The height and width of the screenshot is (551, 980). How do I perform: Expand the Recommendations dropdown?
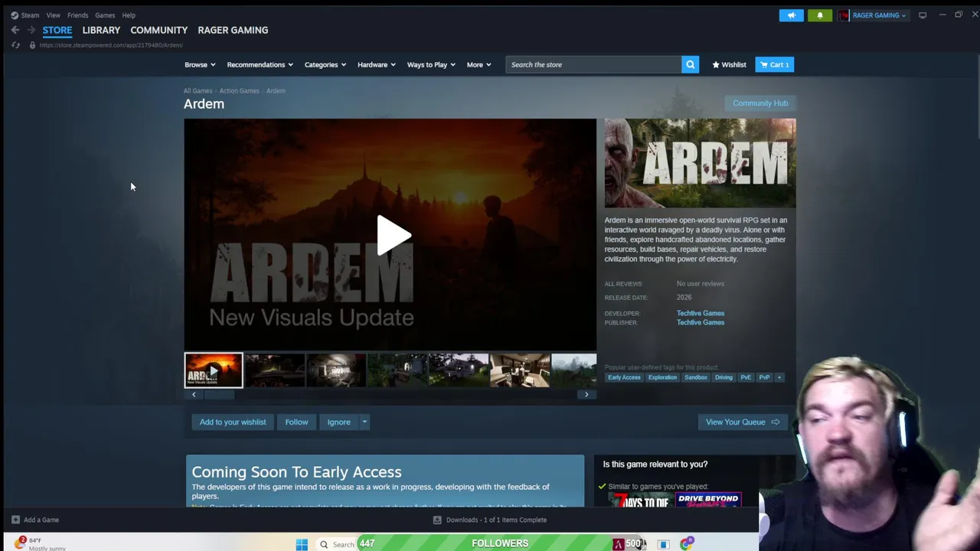(x=260, y=64)
